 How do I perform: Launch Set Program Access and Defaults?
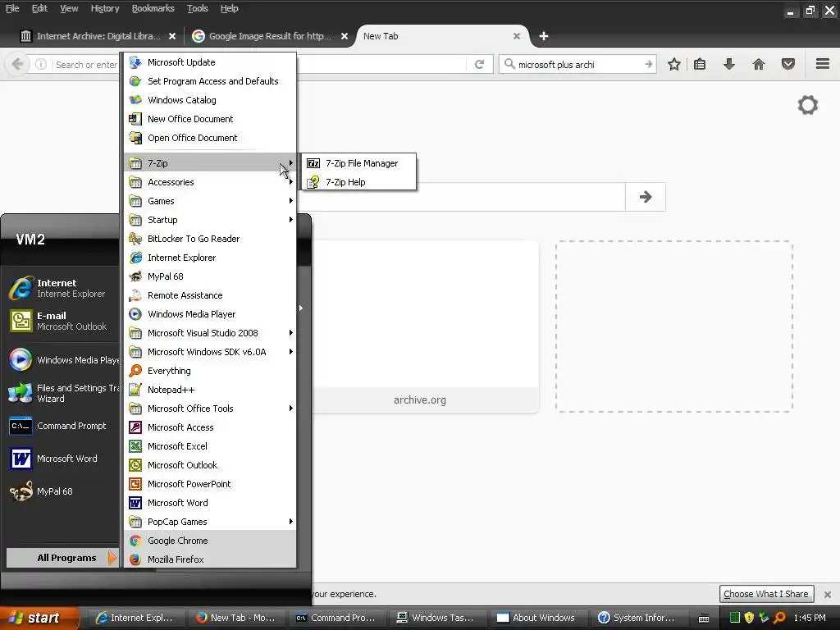pyautogui.click(x=210, y=81)
